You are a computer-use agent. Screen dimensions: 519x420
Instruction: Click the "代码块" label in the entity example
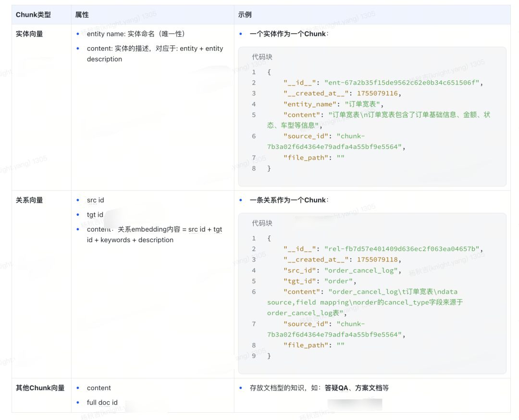click(262, 57)
